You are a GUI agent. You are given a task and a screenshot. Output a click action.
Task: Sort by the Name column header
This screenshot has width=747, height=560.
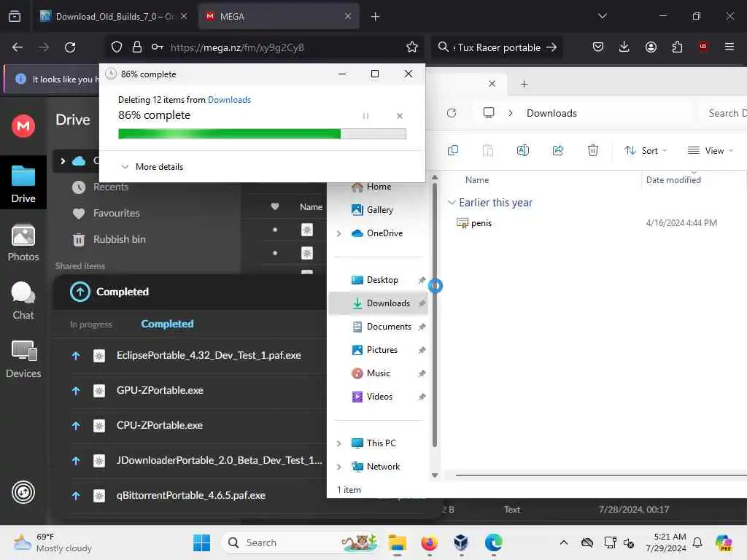tap(477, 180)
